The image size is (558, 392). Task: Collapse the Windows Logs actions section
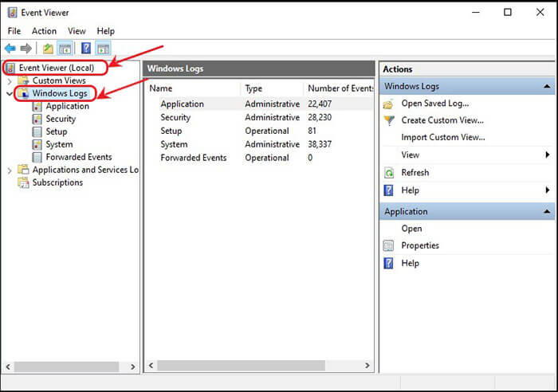pyautogui.click(x=547, y=86)
